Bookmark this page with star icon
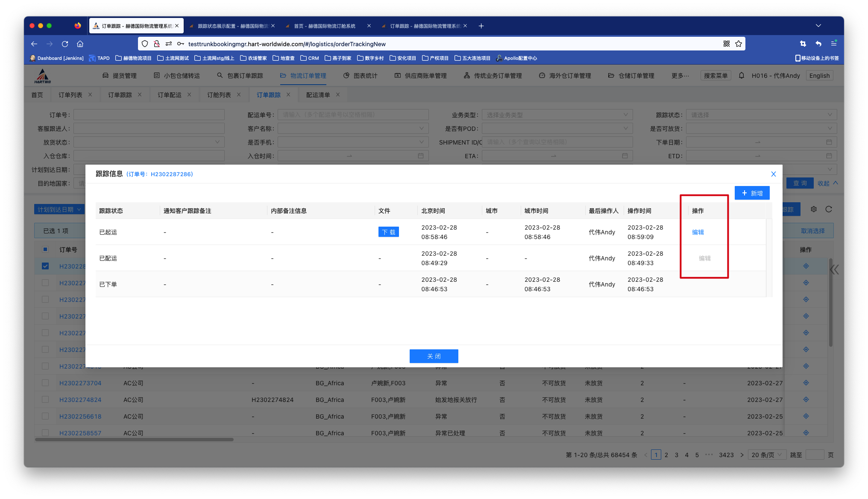 pyautogui.click(x=739, y=44)
